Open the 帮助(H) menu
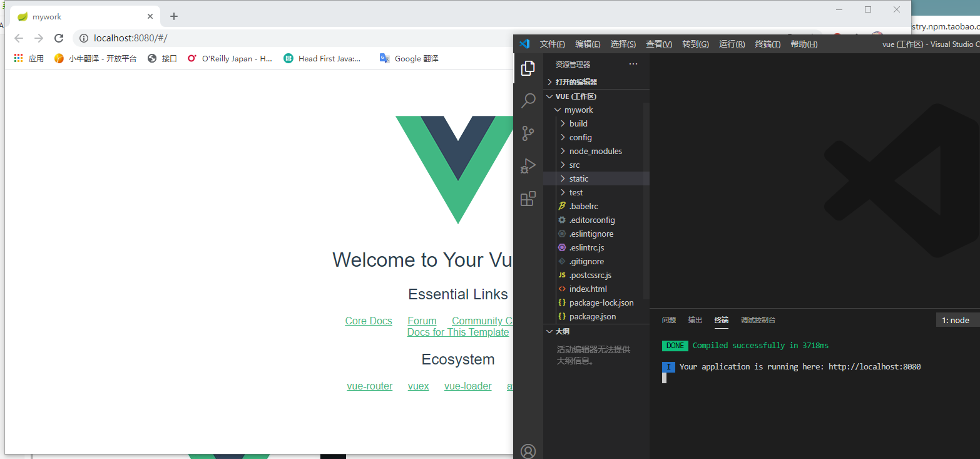 (804, 44)
